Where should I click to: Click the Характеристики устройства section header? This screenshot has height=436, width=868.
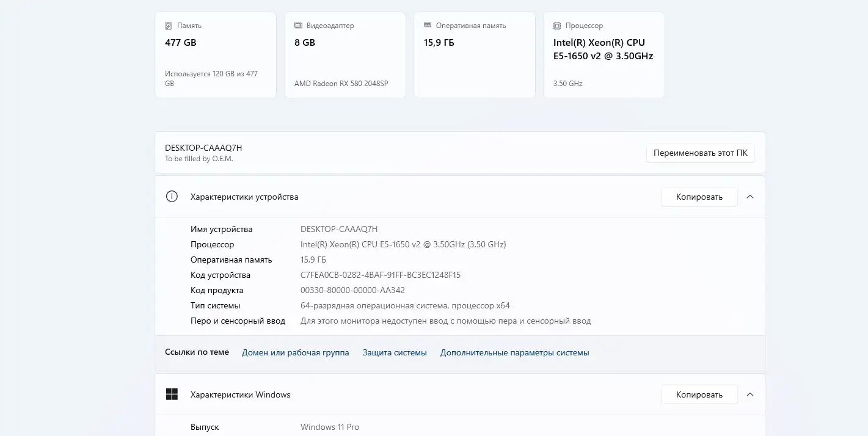point(460,197)
